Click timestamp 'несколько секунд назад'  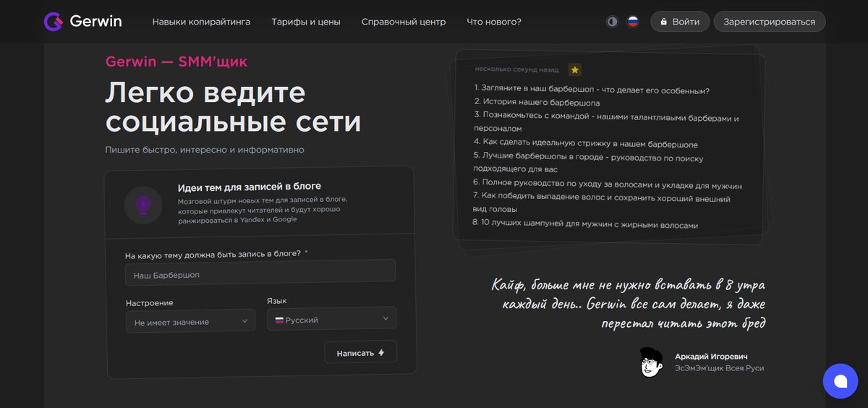(x=516, y=69)
